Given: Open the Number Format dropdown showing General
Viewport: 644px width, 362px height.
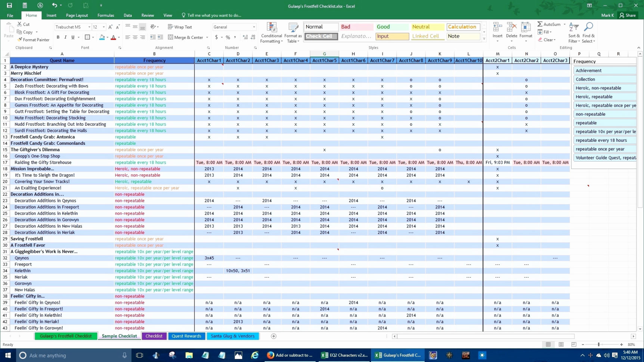Looking at the screenshot, I should coord(254,27).
